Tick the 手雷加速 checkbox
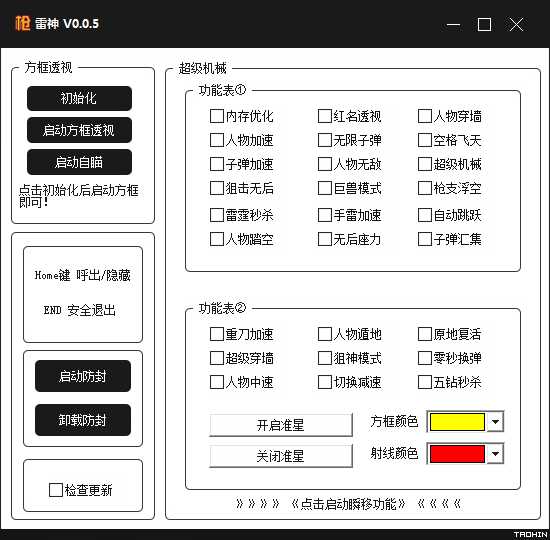The image size is (550, 540). tap(324, 215)
